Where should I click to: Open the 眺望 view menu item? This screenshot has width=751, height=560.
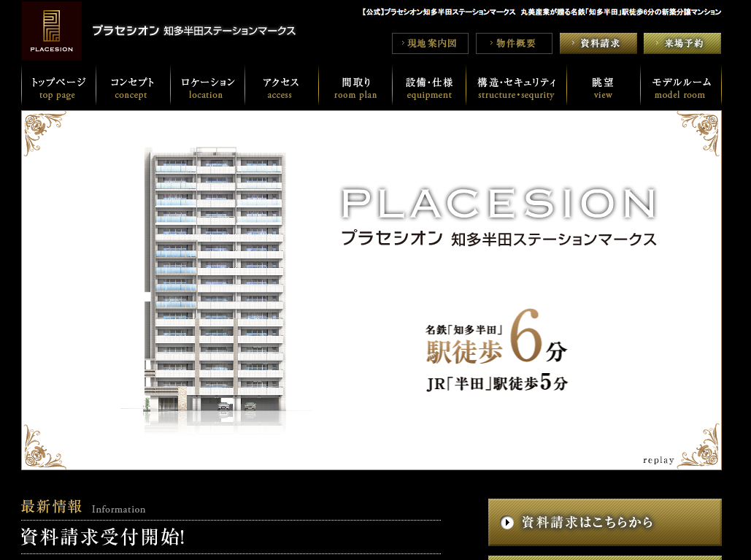603,88
